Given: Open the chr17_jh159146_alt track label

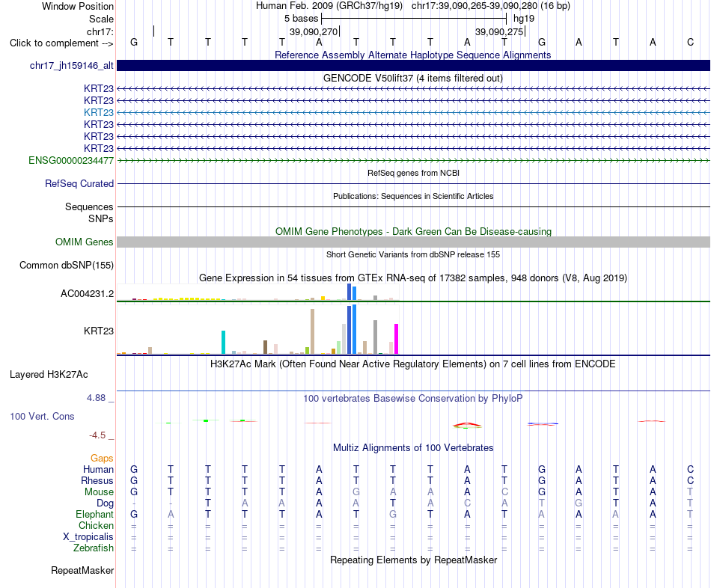Looking at the screenshot, I should point(72,65).
